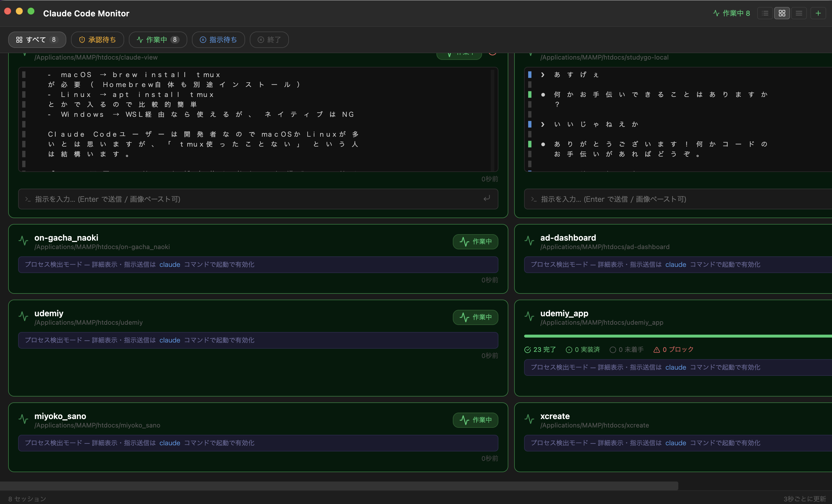Select the 終了 filter tab
Screen dimensions: 832x504
(x=269, y=39)
